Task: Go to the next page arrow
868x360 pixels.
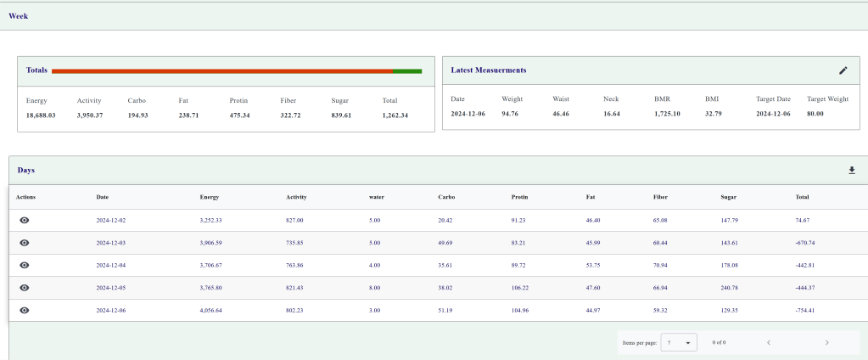Action: pyautogui.click(x=826, y=342)
